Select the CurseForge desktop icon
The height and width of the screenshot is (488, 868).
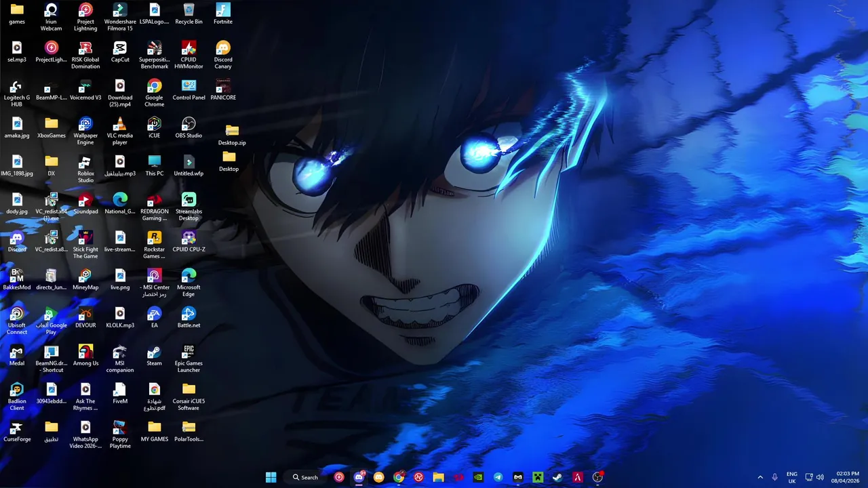coord(17,432)
